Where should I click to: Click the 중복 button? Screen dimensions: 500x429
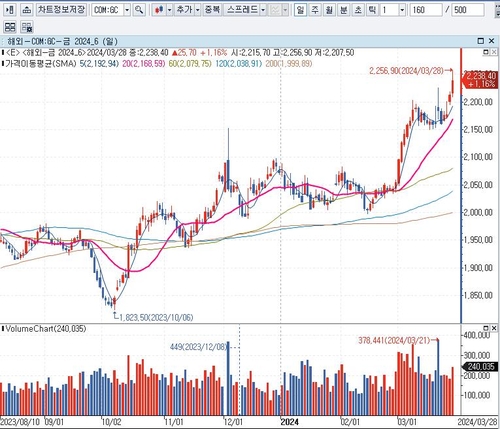tap(212, 10)
